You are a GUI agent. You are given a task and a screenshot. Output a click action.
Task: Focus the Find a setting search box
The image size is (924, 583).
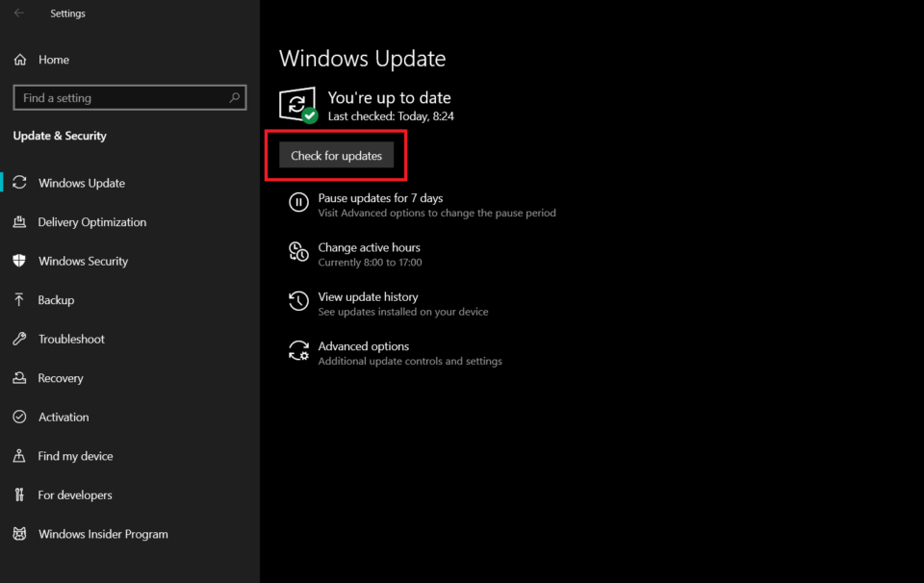coord(120,98)
